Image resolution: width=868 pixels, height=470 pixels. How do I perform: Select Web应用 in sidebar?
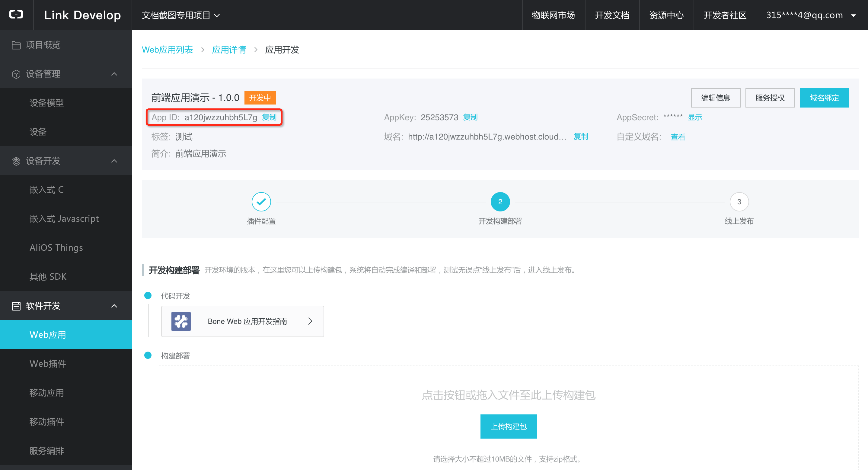point(66,335)
